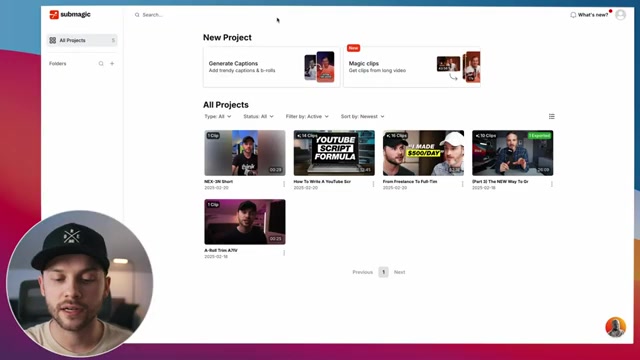Open options menu for (Part 3) The NEW Way
This screenshot has height=360, width=640.
click(x=552, y=184)
